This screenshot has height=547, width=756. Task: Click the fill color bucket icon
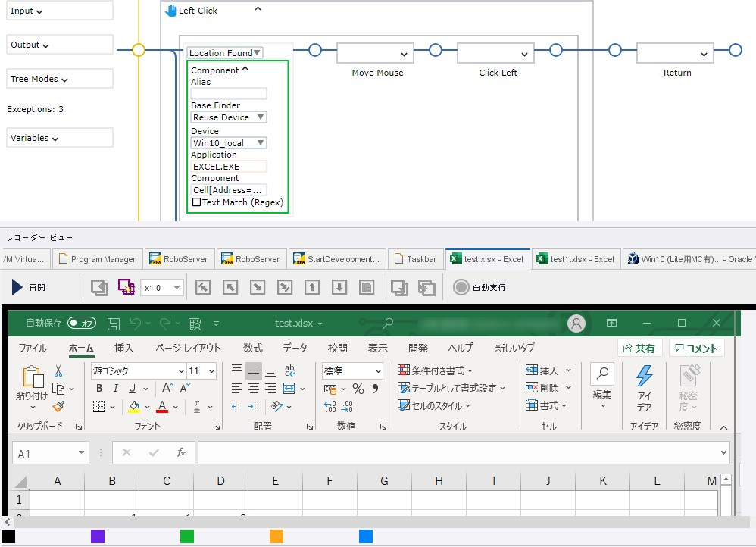tap(135, 407)
